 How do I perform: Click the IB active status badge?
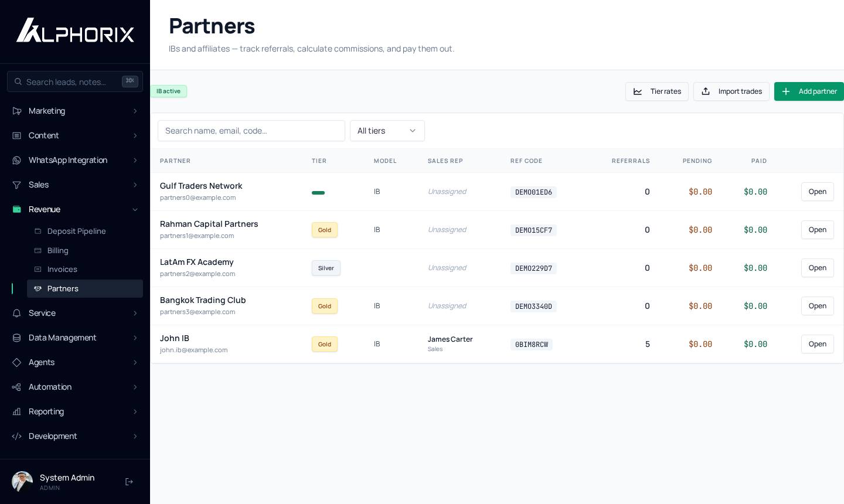tap(169, 91)
